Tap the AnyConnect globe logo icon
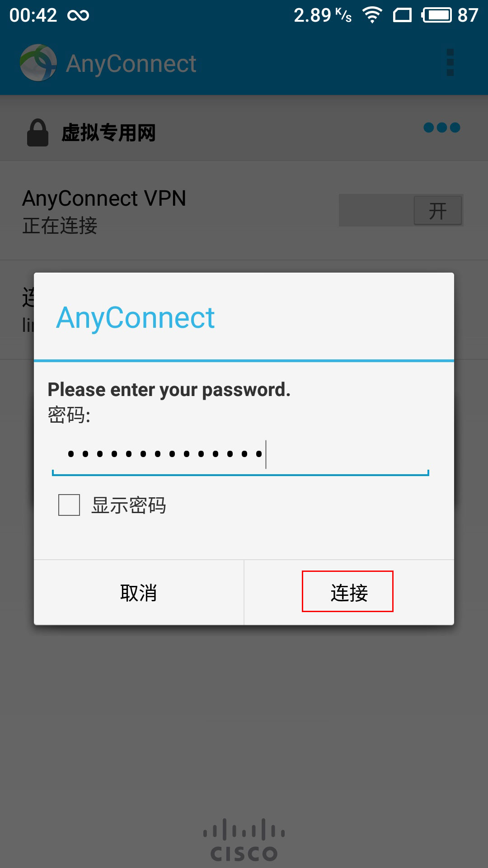 [x=38, y=63]
